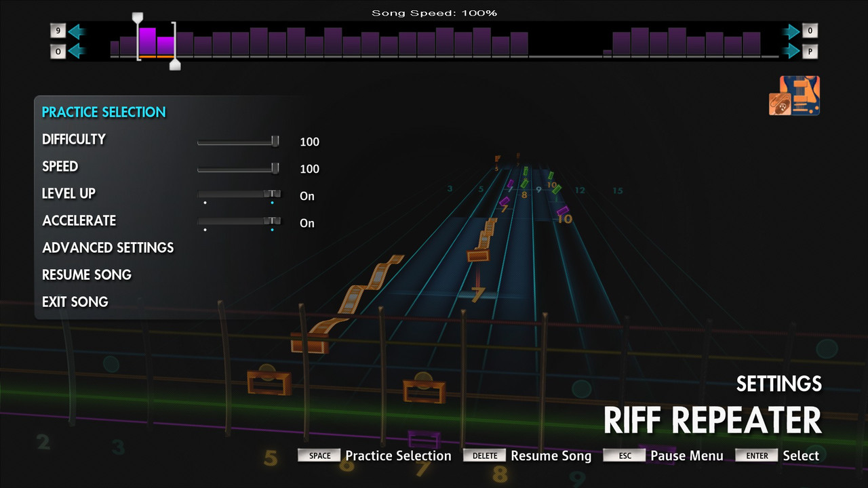Image resolution: width=868 pixels, height=488 pixels.
Task: Click the 9 key hint icon
Action: click(58, 31)
